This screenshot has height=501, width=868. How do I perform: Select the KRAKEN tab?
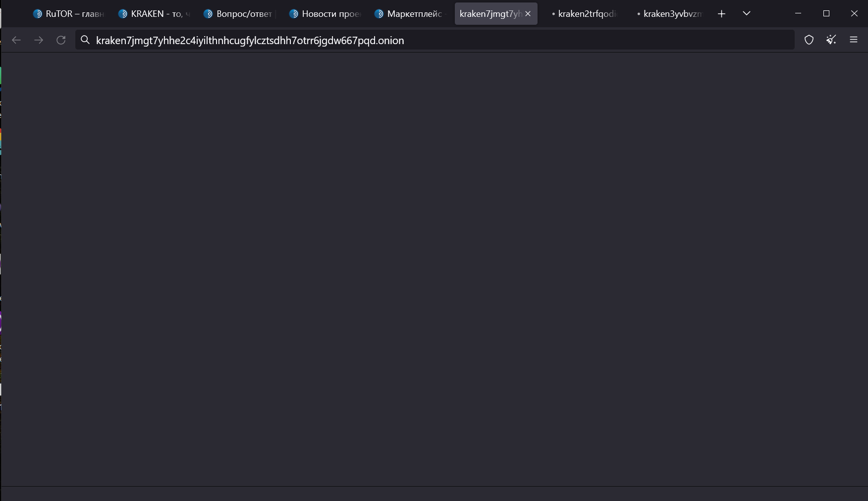(155, 14)
